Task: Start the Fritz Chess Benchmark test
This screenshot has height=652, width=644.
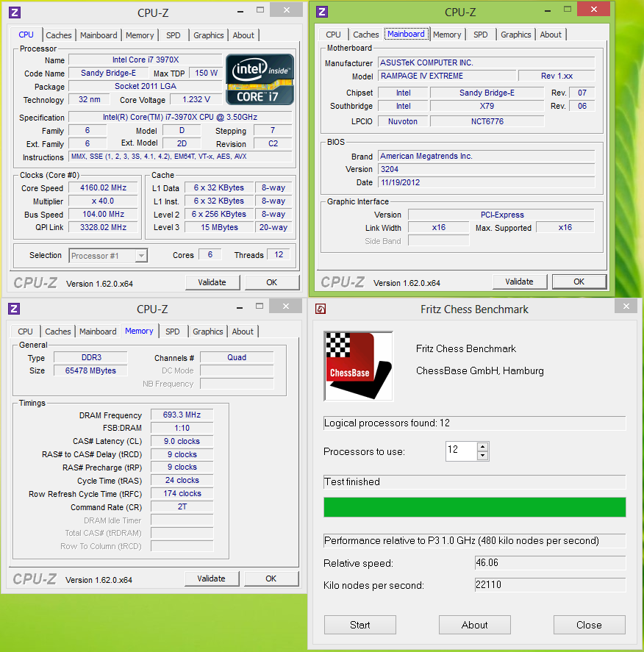Action: pyautogui.click(x=360, y=625)
